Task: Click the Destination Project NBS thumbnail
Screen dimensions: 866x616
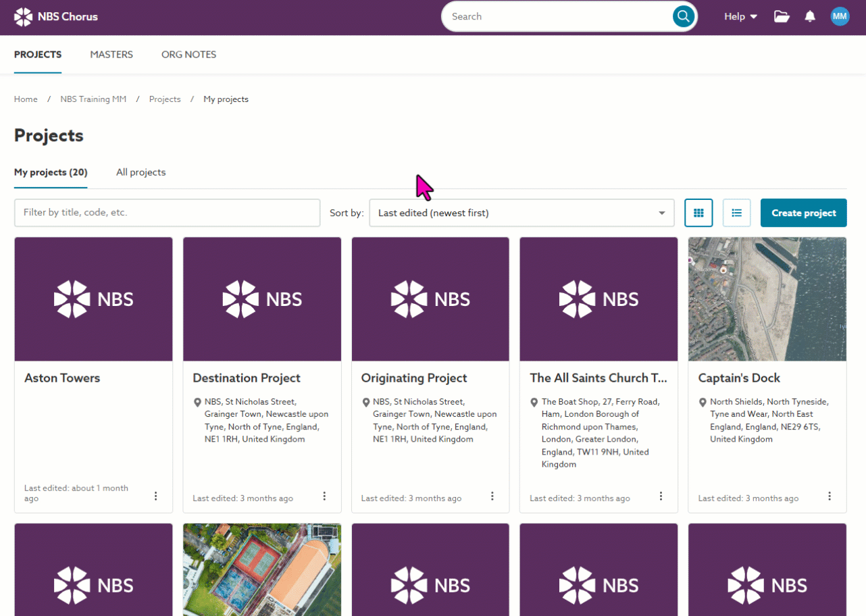Action: (262, 299)
